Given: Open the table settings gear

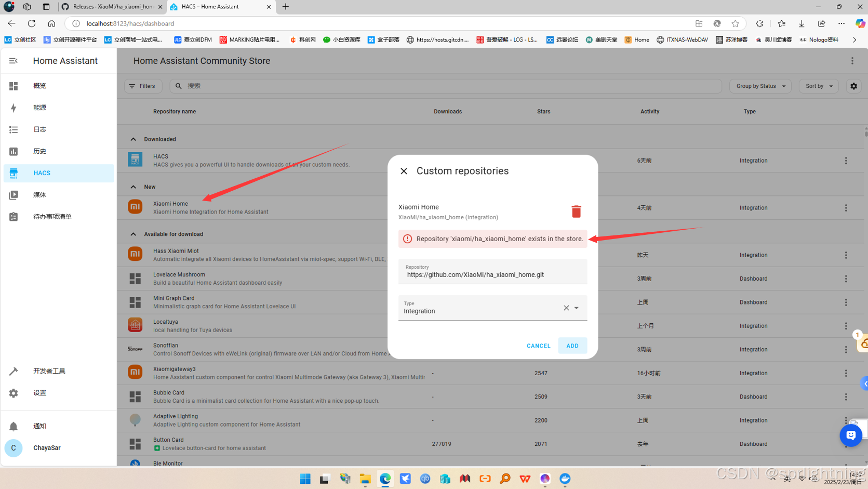Looking at the screenshot, I should [x=853, y=86].
